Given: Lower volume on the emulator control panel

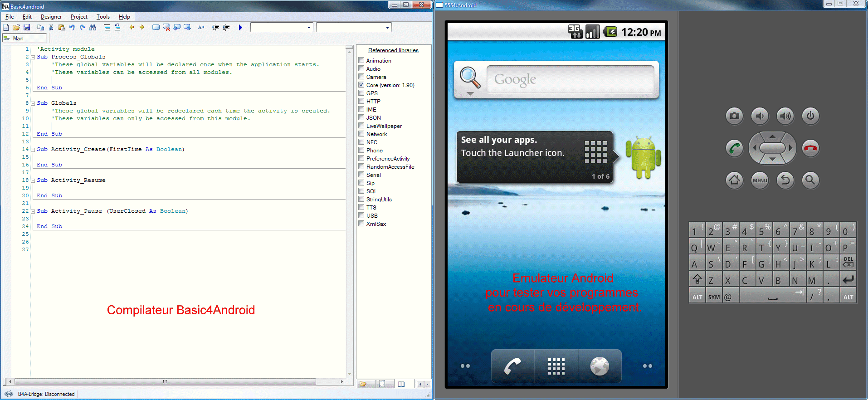Looking at the screenshot, I should [x=760, y=116].
